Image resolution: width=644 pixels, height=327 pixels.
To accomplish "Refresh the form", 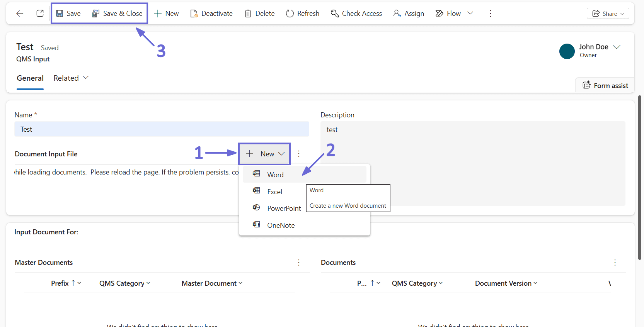I will click(x=303, y=14).
